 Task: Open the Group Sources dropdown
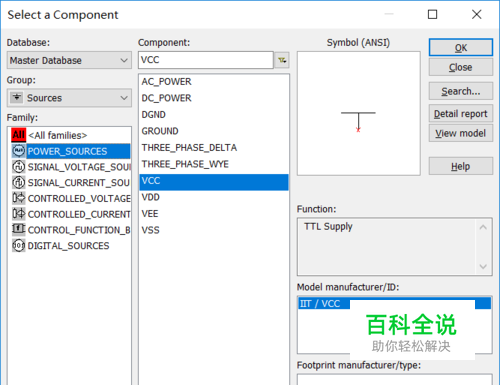point(69,98)
